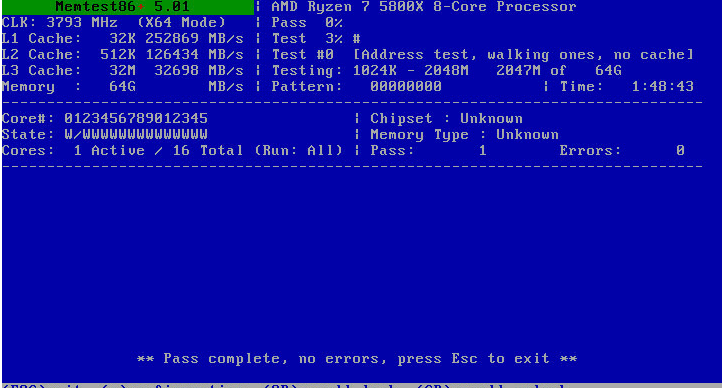The height and width of the screenshot is (388, 727).
Task: Select the L2 Cache 512K 126434 MB/s line
Action: 123,55
